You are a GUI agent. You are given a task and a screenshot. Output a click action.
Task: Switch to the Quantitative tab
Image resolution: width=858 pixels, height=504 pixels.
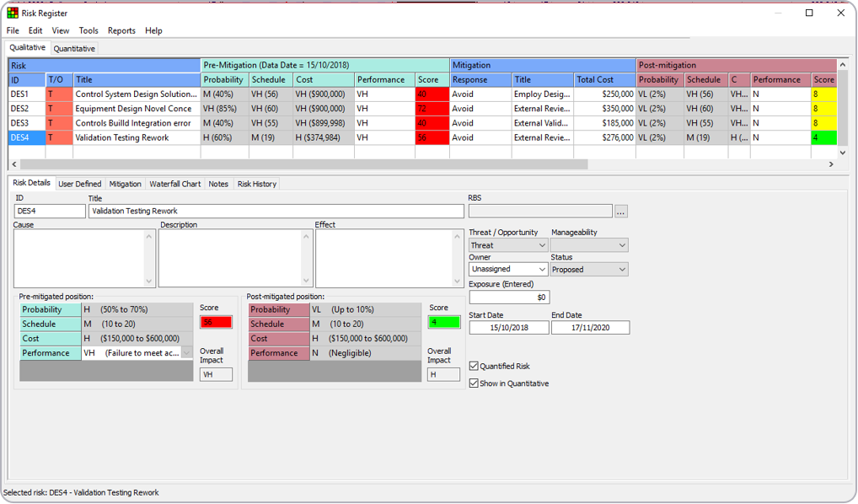(x=74, y=49)
